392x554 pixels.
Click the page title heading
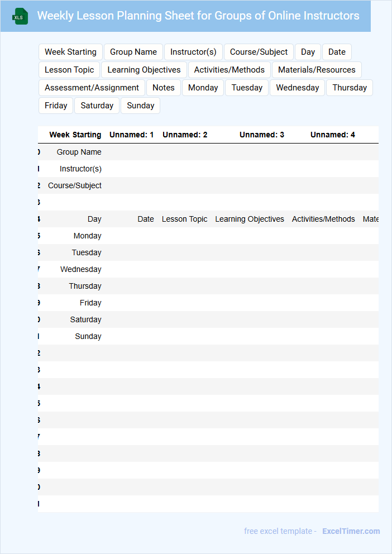click(198, 16)
